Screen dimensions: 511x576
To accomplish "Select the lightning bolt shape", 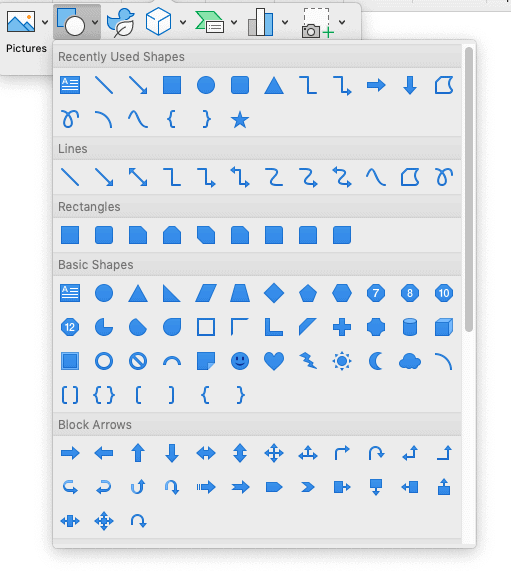I will [x=308, y=361].
